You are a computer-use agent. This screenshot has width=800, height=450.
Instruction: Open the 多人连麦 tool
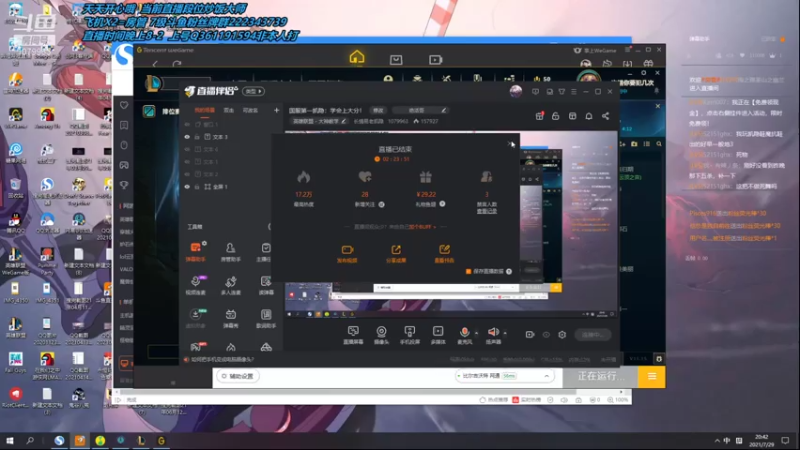(x=231, y=285)
